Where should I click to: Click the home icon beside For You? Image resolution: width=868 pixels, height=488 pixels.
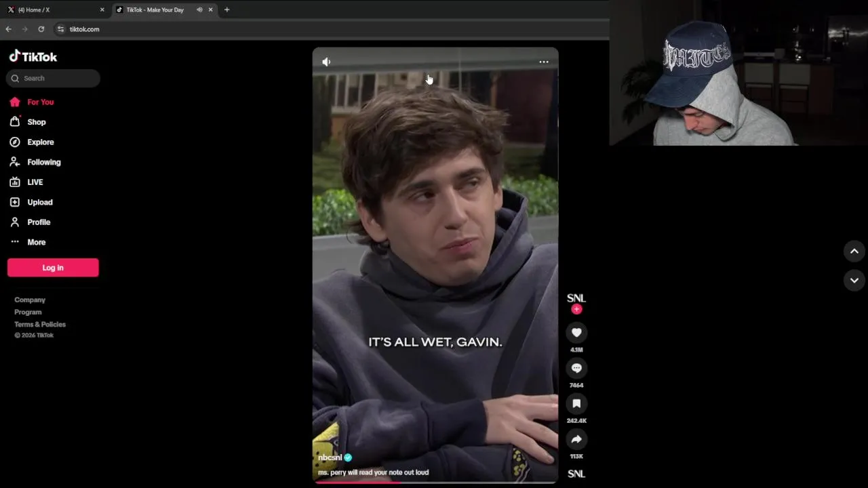(15, 102)
